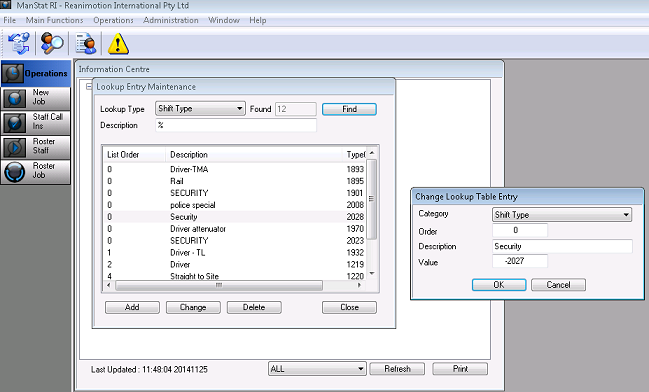This screenshot has width=649, height=392.
Task: Click the Change button
Action: click(193, 307)
